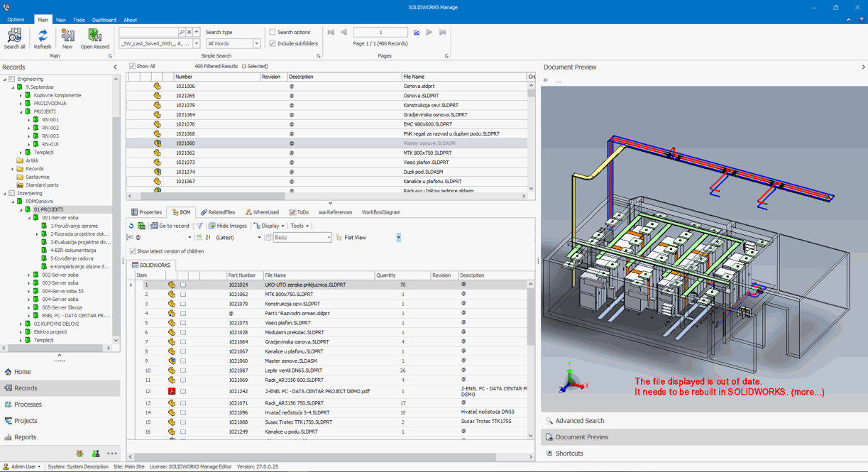Open the Search type All Words dropdown
The width and height of the screenshot is (868, 472).
pos(256,44)
